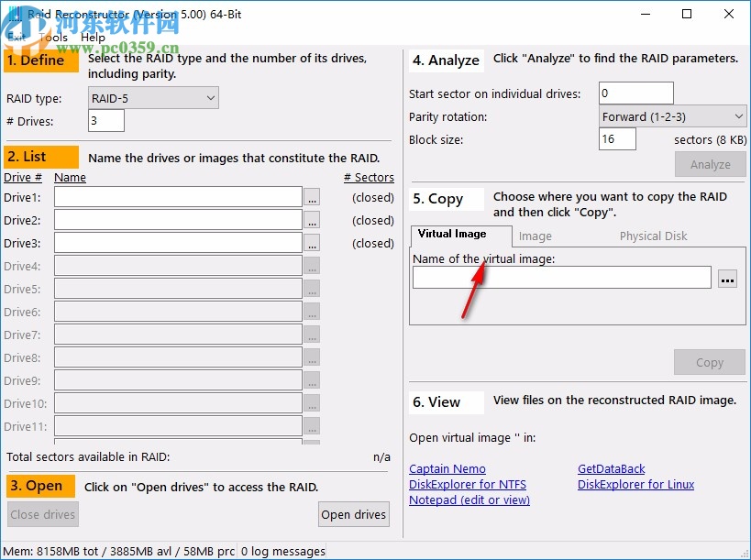Open the Exit menu

click(x=17, y=38)
